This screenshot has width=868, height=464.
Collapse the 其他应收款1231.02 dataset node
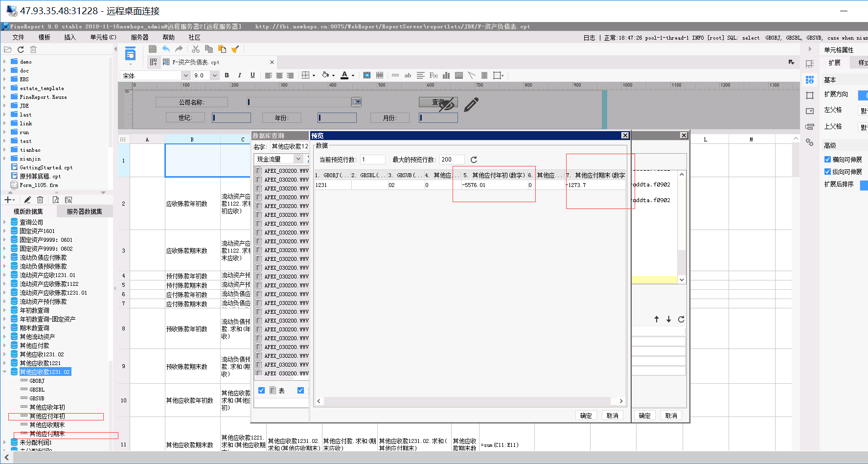[5, 372]
